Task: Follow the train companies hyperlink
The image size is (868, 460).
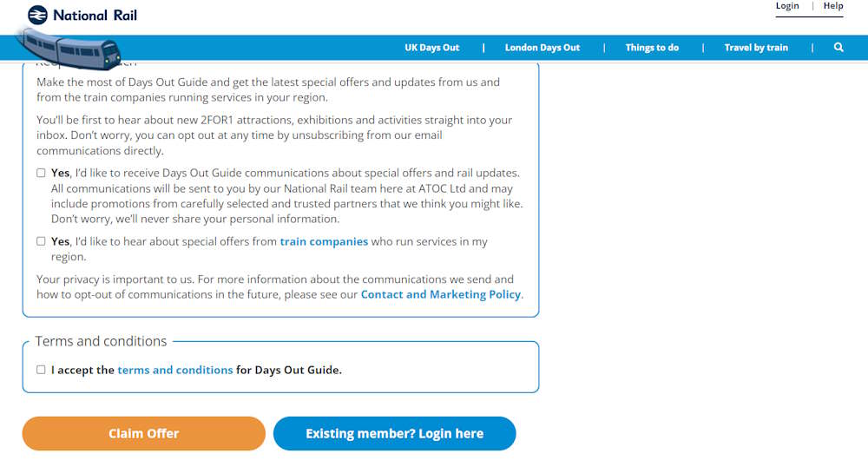Action: (324, 241)
